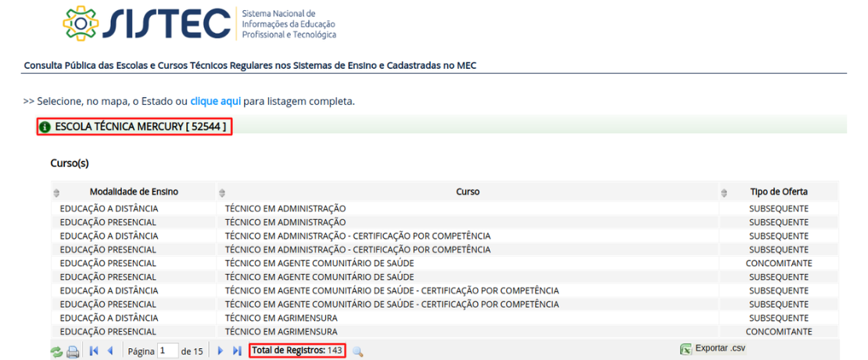Select AGENTE COMUNITÁRIO DE SAÚDE - CERTIFICAÇÃO presencial row
The image size is (868, 360).
[x=392, y=304]
